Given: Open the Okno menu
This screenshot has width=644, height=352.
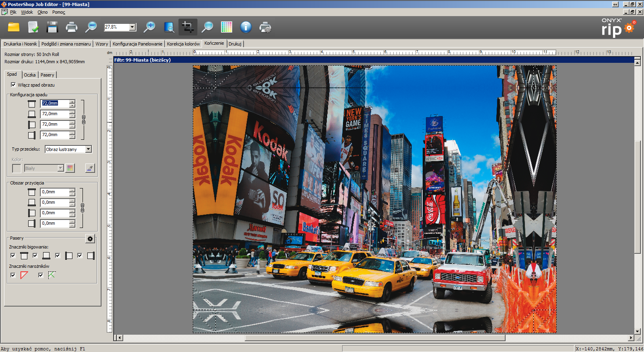Looking at the screenshot, I should click(x=43, y=12).
